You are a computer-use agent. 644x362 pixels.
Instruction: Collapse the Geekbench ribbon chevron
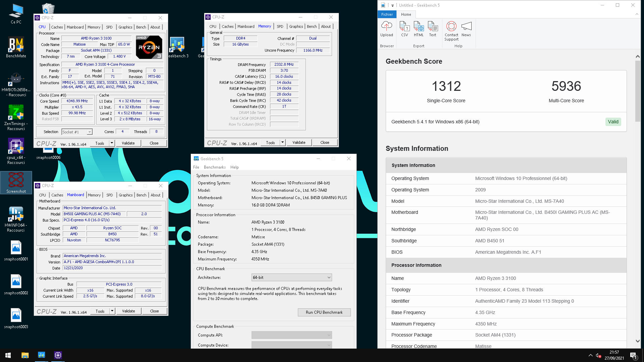click(637, 14)
